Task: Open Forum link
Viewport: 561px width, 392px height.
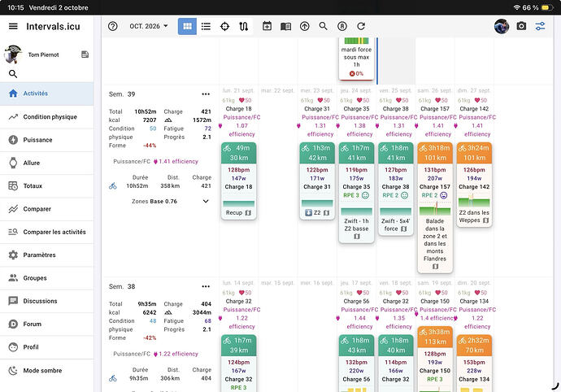Action: (47, 324)
